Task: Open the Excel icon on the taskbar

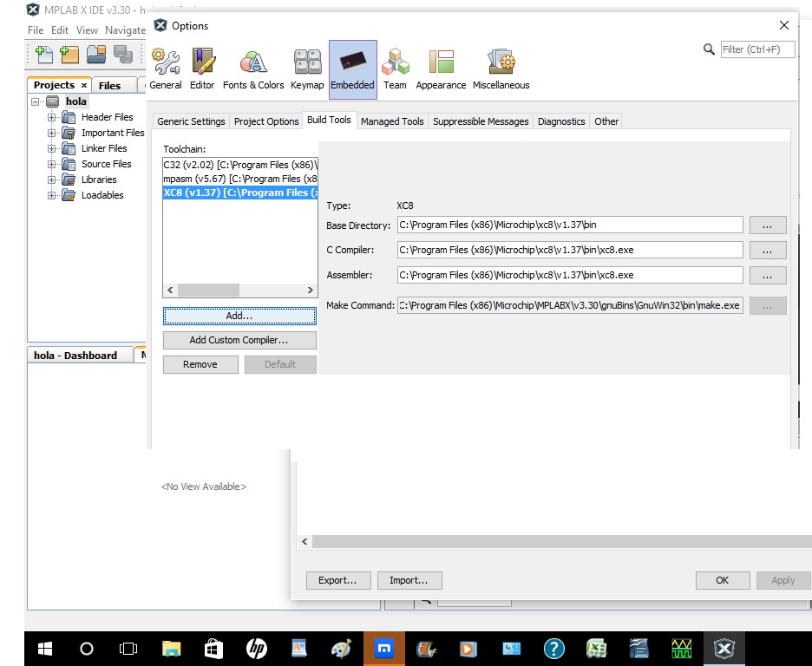Action: coord(597,649)
